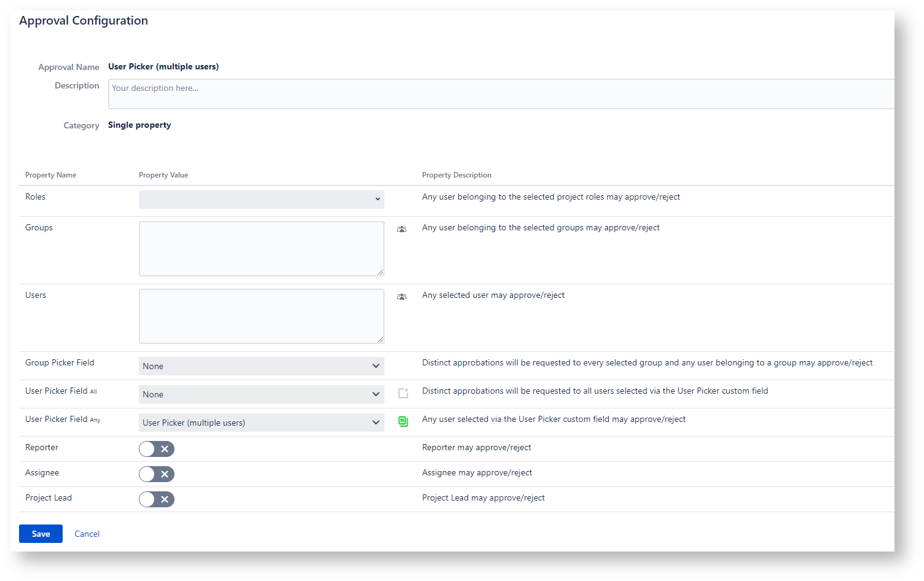Viewport: 924px width, 581px height.
Task: Open the user picker icon beside Users
Action: click(402, 297)
